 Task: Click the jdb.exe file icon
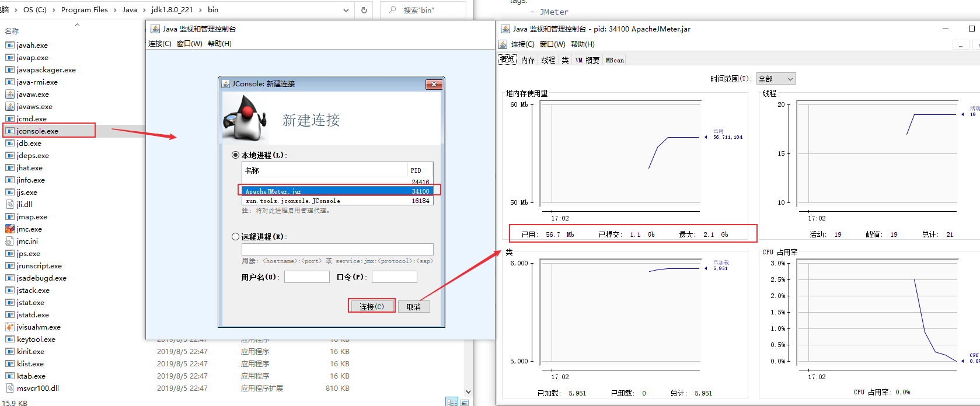click(10, 143)
